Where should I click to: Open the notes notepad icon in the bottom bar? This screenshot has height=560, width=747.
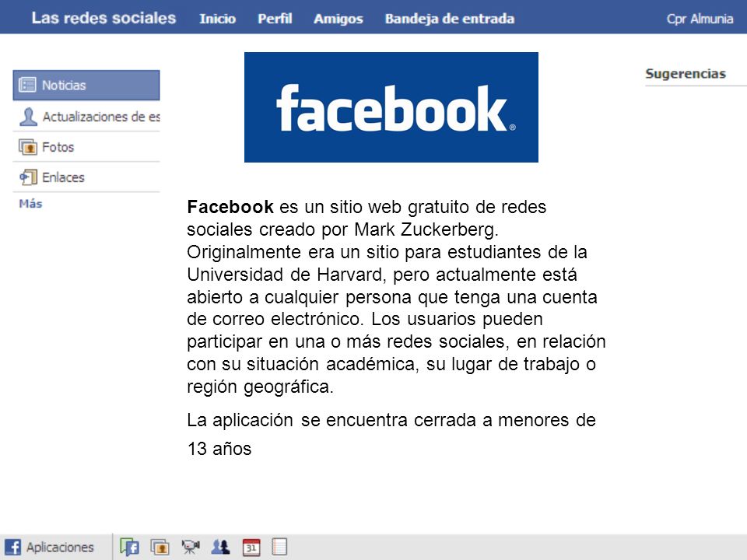click(x=279, y=547)
